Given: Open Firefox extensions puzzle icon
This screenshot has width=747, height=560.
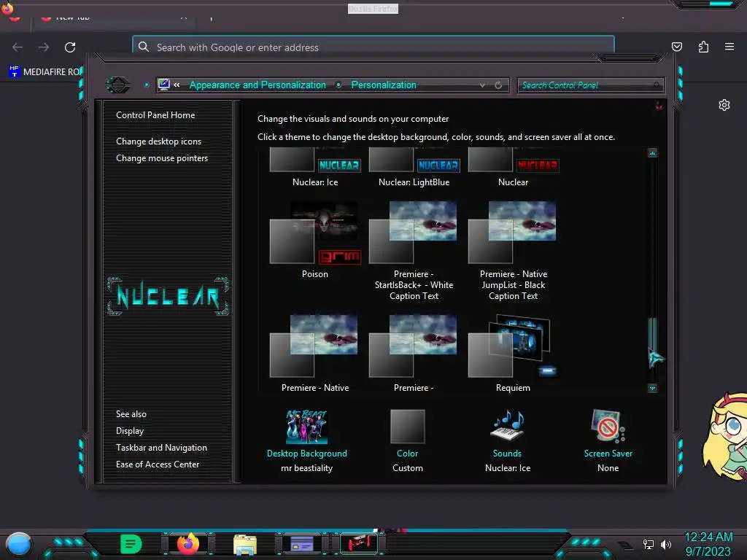Looking at the screenshot, I should coord(703,47).
